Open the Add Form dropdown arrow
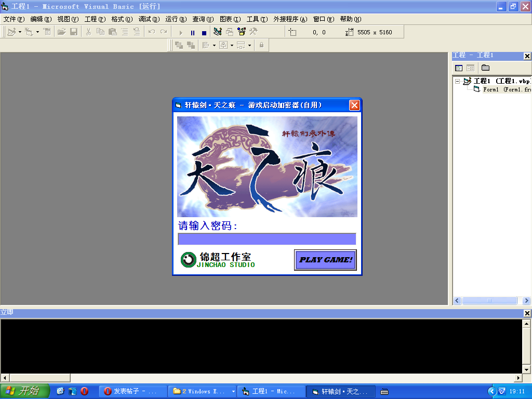Viewport: 532px width, 399px height. pyautogui.click(x=37, y=32)
